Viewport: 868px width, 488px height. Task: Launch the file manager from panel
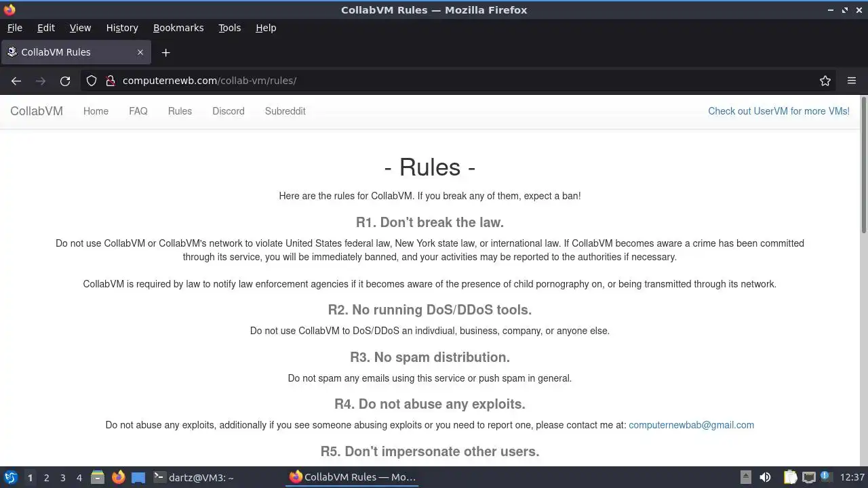click(98, 477)
